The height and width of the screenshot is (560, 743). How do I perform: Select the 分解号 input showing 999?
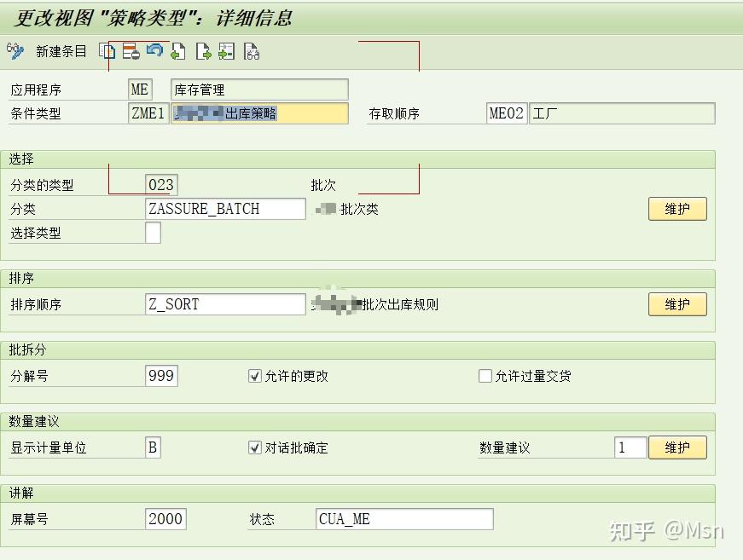point(162,375)
